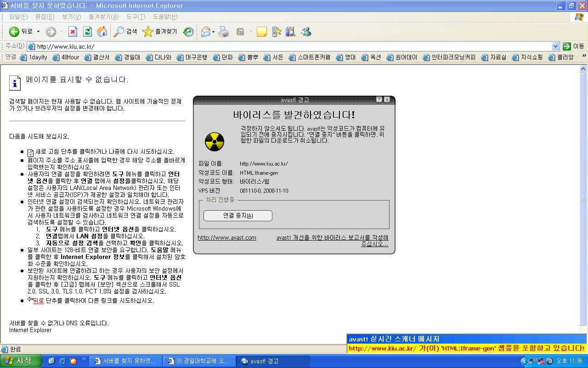588x368 pixels.
Task: Go to home page via house icon
Action: (x=102, y=32)
